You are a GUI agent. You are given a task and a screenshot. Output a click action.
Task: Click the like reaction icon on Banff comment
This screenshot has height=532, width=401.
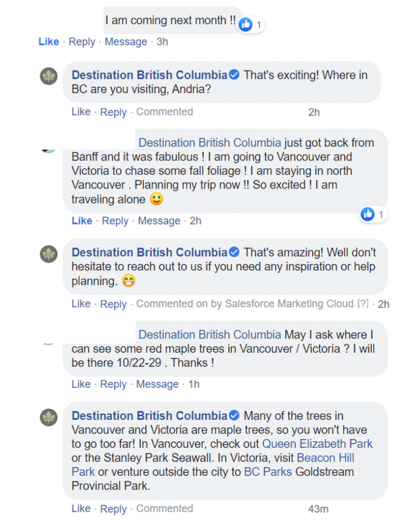[x=368, y=214]
